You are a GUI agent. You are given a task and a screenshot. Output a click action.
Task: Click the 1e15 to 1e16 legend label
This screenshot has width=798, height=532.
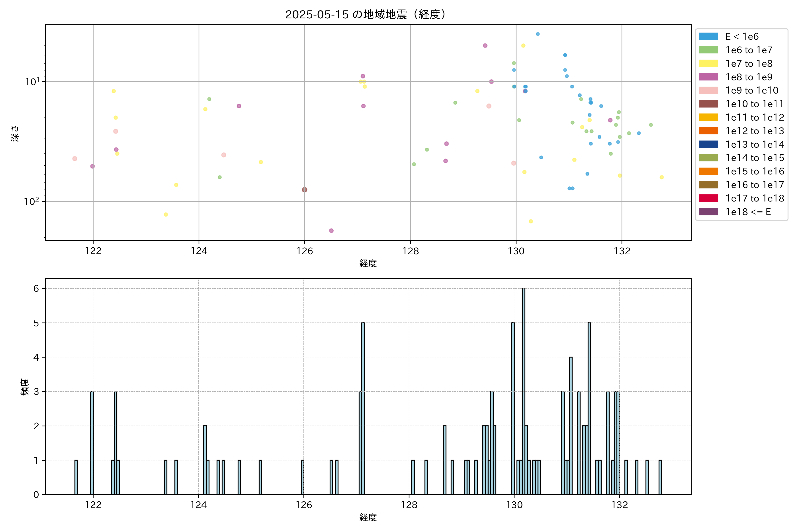click(x=755, y=171)
